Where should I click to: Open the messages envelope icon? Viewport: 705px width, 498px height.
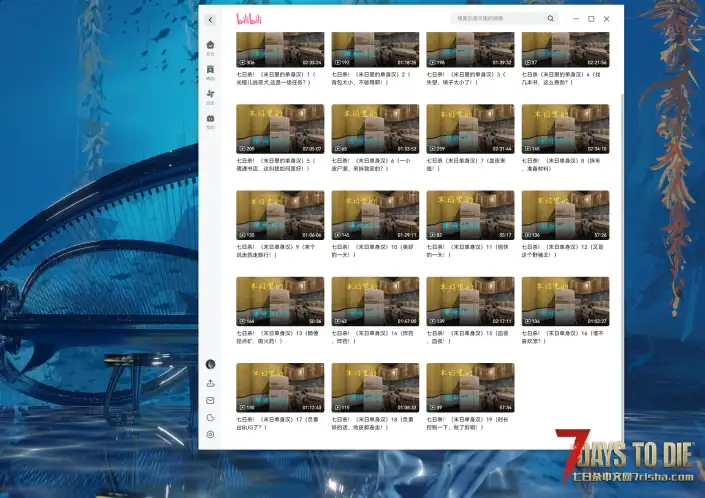coord(210,400)
